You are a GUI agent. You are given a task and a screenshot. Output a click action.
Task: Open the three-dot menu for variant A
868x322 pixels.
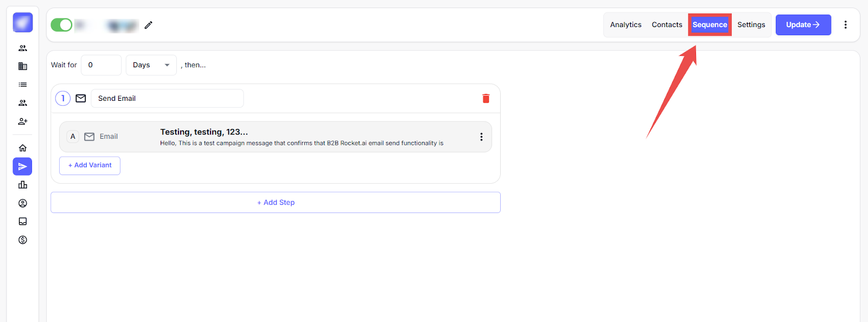pyautogui.click(x=481, y=137)
